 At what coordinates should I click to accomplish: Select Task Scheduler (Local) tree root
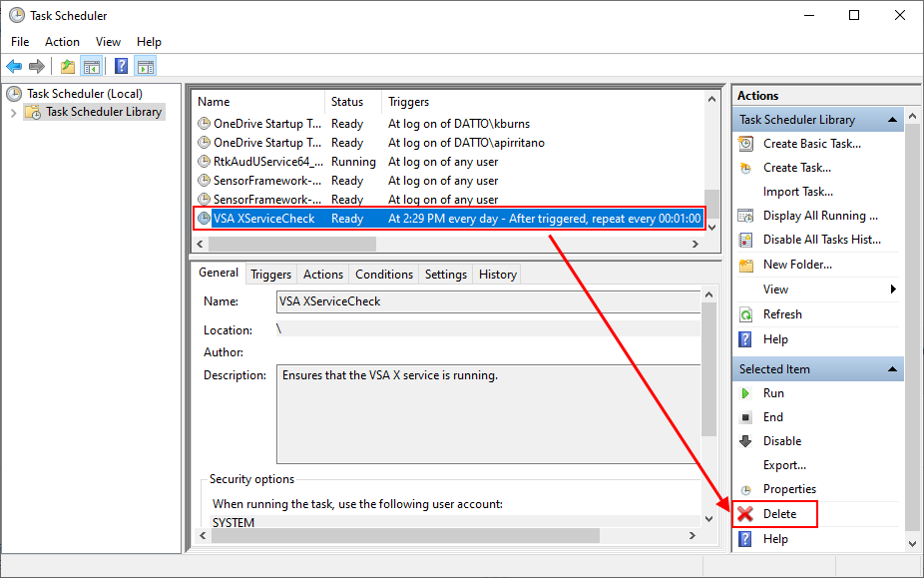point(84,94)
